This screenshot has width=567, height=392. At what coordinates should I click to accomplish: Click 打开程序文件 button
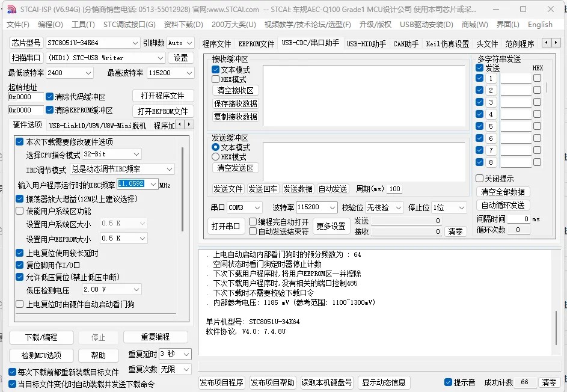point(163,96)
